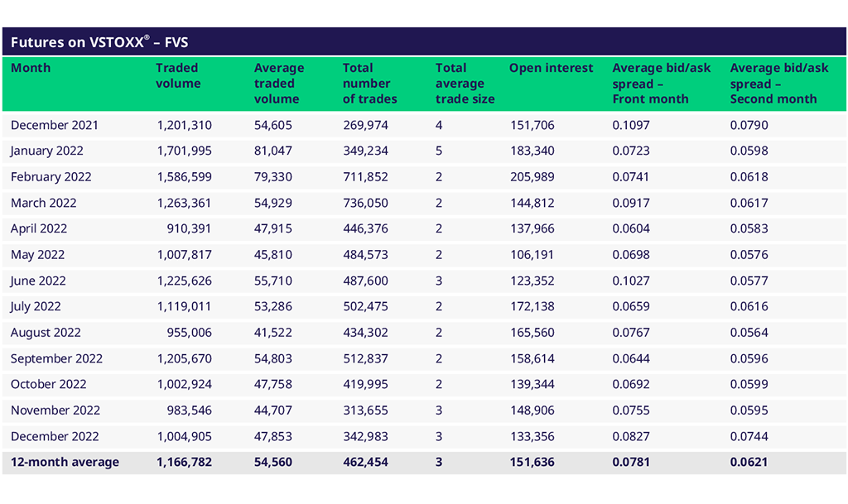This screenshot has height=504, width=848.
Task: Click 'Average bid/ask spread – Second month' header
Action: point(777,83)
